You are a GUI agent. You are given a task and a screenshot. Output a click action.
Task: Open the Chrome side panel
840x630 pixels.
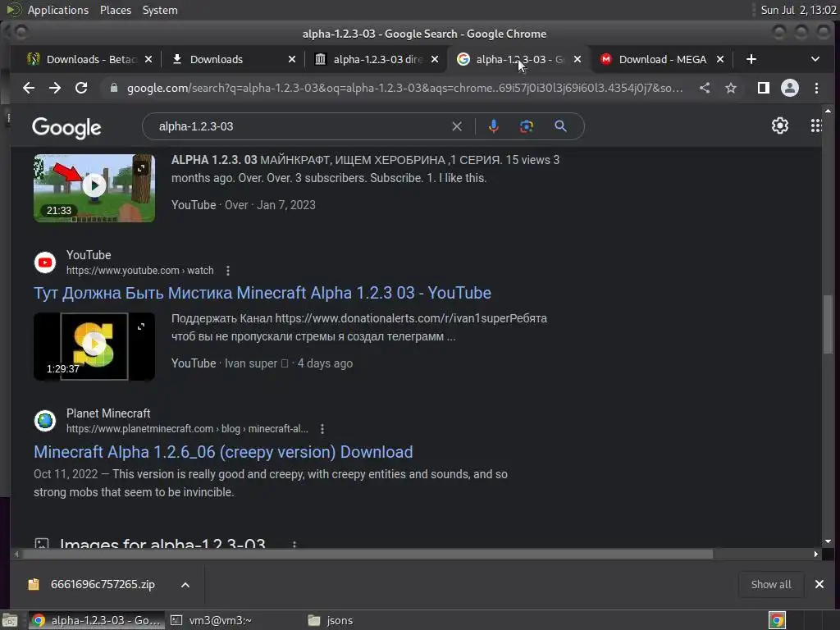764,88
